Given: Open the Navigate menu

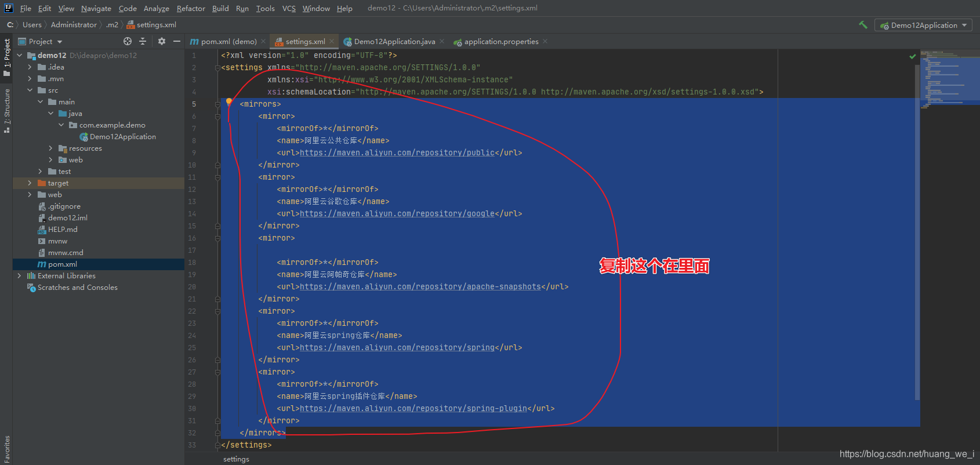Looking at the screenshot, I should point(96,8).
